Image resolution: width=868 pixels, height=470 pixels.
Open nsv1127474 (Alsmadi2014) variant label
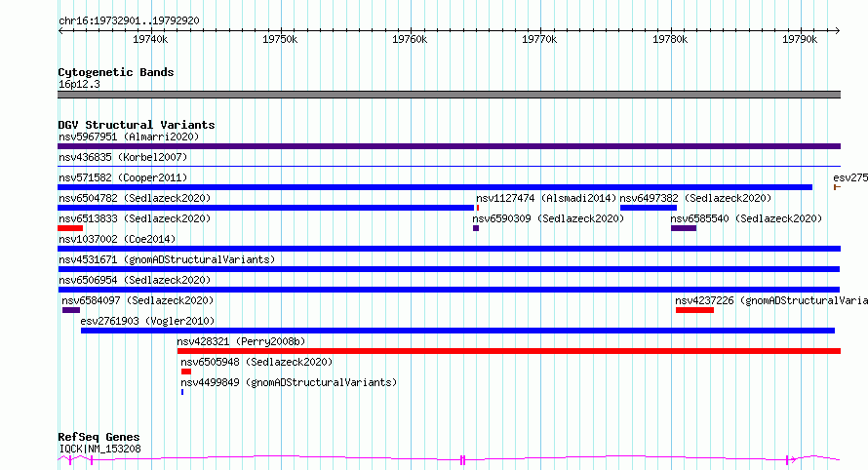546,198
